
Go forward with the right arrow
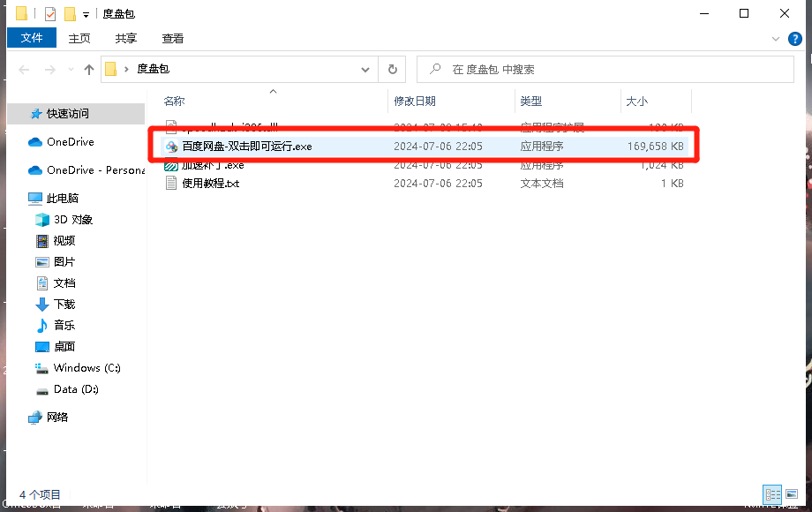49,70
